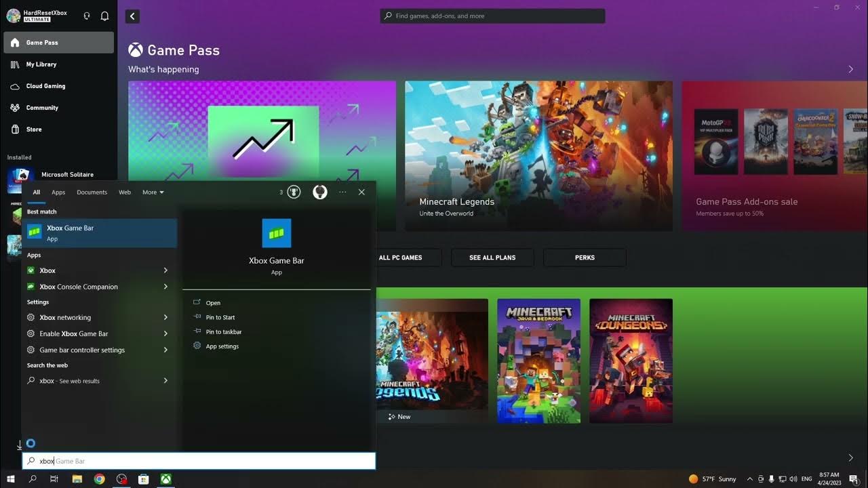Switch to the Apps search tab
This screenshot has width=868, height=488.
click(58, 192)
